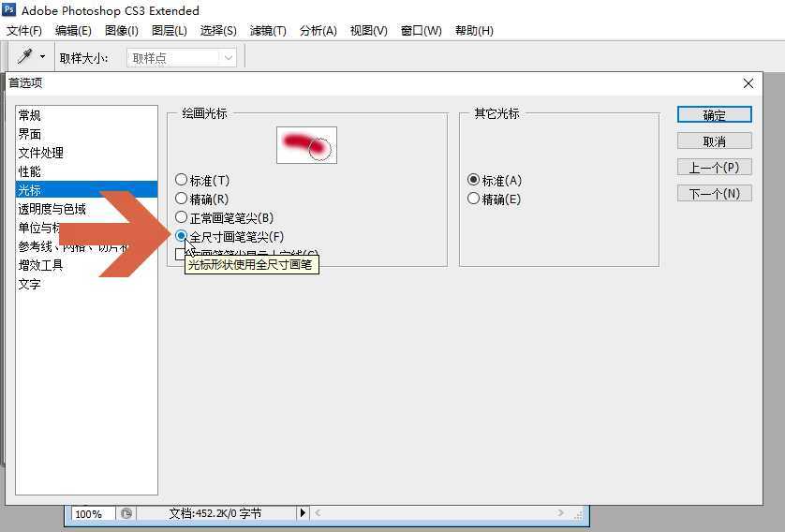Click the status bar preview icon beside 100%
Viewport: 785px width, 532px height.
click(x=126, y=513)
